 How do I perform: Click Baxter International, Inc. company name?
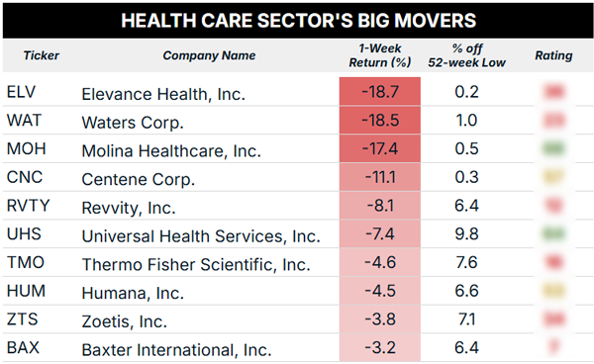pos(176,350)
